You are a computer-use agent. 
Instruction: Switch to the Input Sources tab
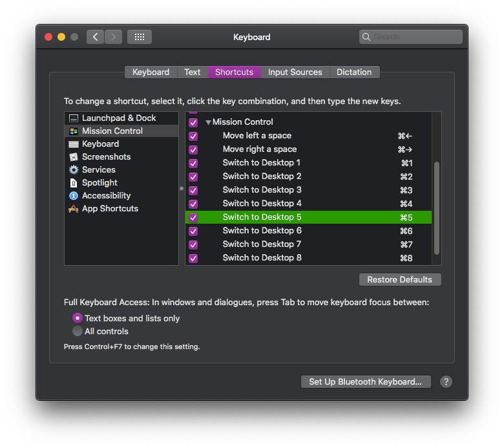[295, 72]
